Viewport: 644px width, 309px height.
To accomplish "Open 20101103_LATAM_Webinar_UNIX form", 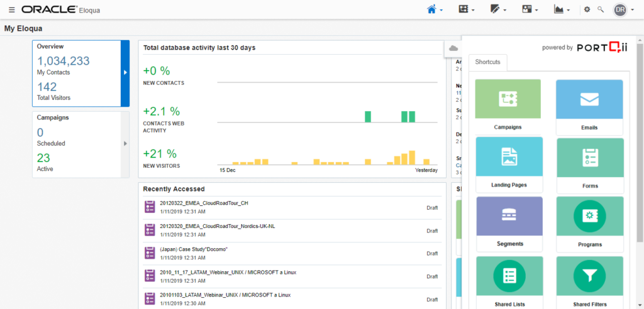I will 225,295.
